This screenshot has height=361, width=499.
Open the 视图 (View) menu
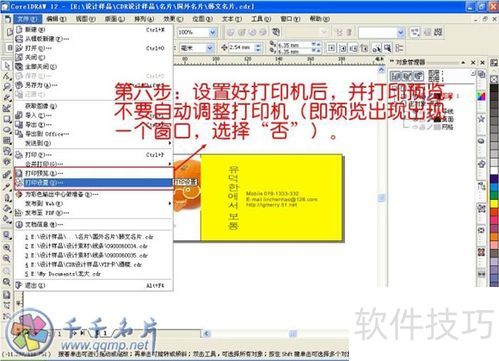point(85,19)
